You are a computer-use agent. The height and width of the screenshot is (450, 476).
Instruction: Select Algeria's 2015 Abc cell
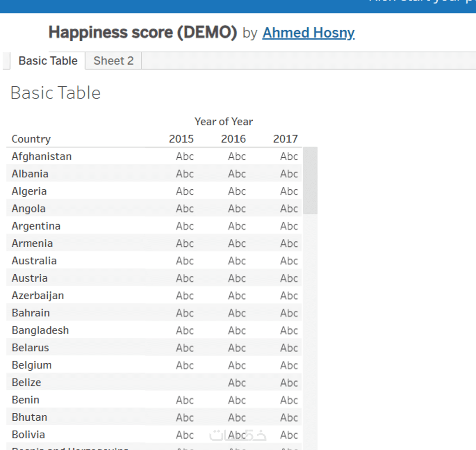[x=184, y=191]
